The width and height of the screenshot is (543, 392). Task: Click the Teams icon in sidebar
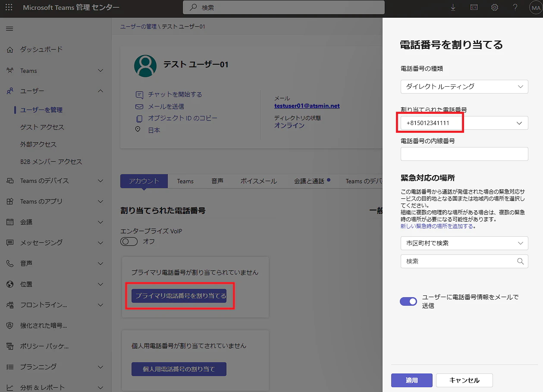(x=10, y=70)
